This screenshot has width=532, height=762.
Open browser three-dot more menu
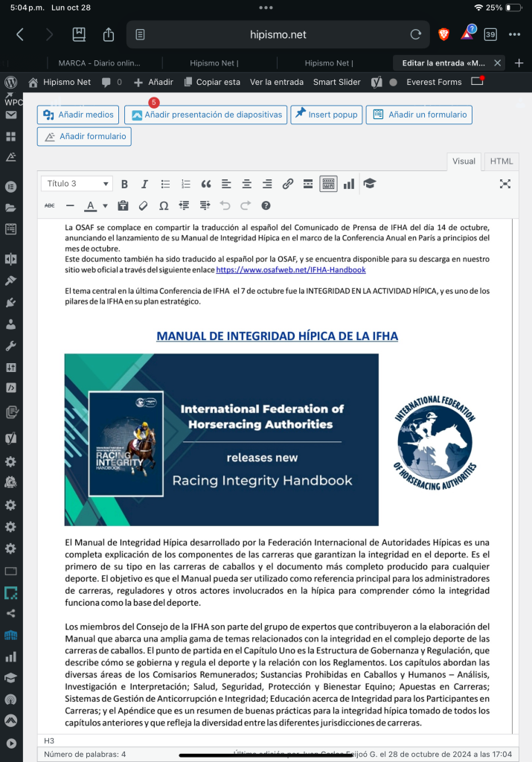coord(514,34)
